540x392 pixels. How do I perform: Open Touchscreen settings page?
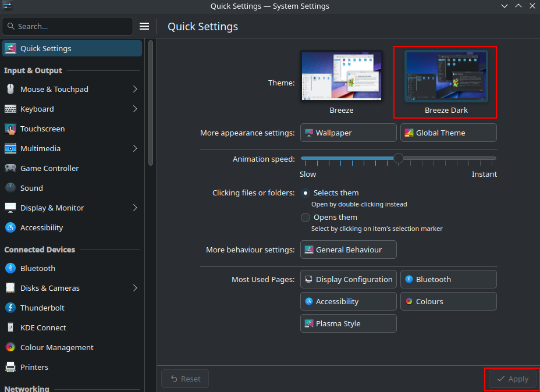point(72,129)
